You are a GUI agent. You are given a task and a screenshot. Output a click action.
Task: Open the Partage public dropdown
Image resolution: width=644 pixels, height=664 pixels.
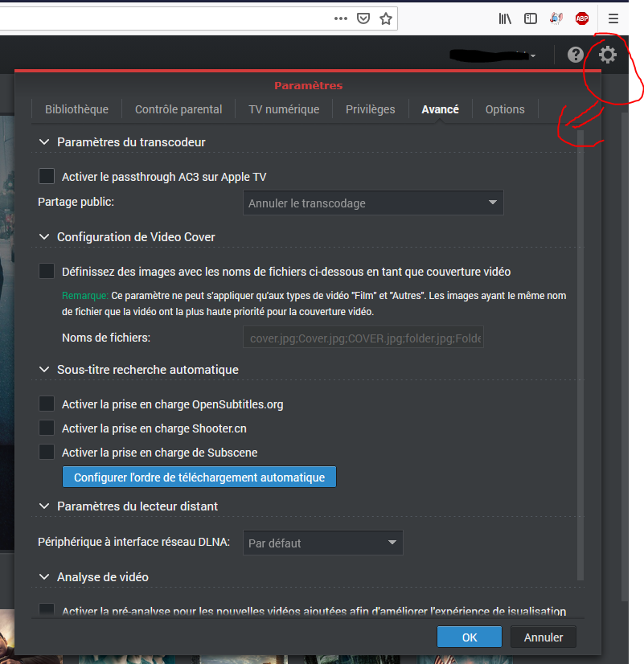point(373,203)
